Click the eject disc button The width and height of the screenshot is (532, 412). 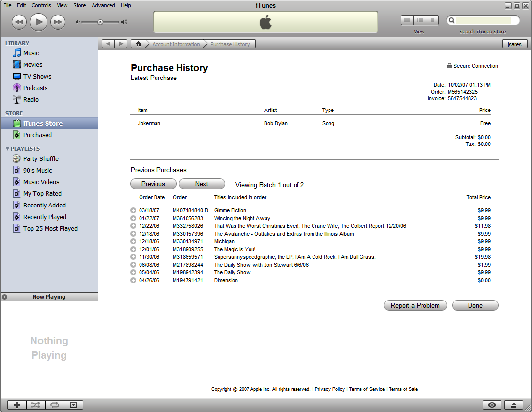pyautogui.click(x=514, y=405)
